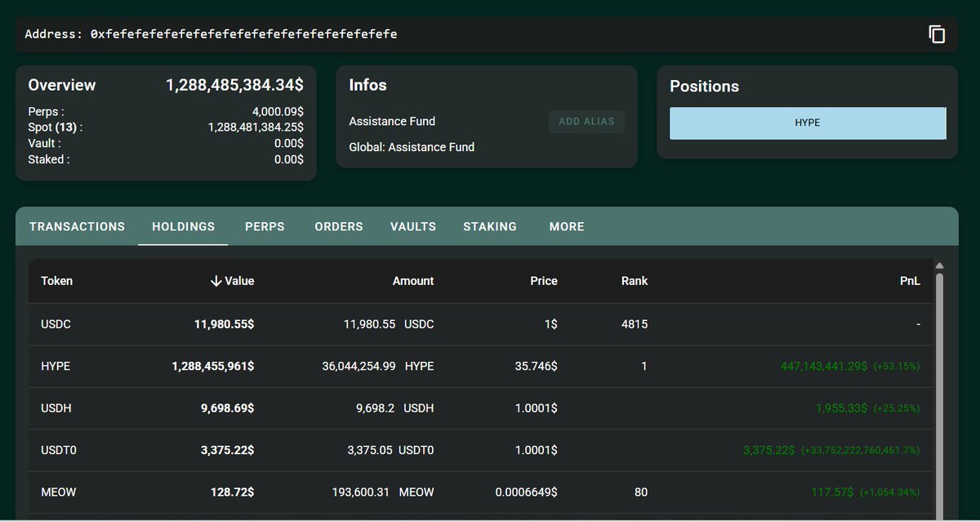Click the USDC token row name

pyautogui.click(x=56, y=324)
